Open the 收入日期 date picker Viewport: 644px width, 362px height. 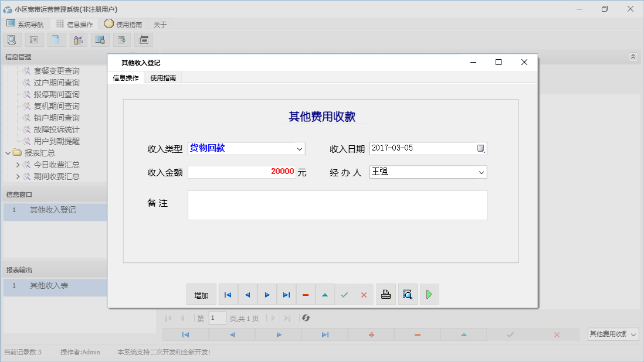tap(481, 148)
